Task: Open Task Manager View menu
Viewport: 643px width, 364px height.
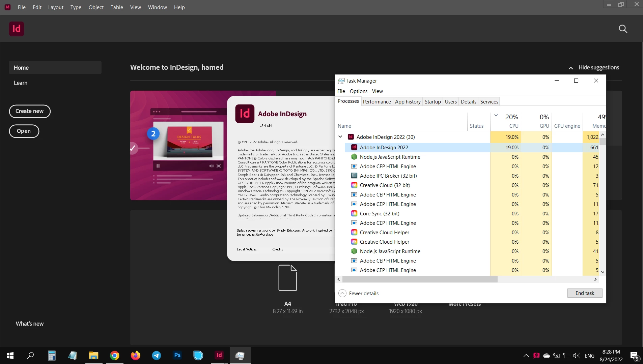Action: 377,91
